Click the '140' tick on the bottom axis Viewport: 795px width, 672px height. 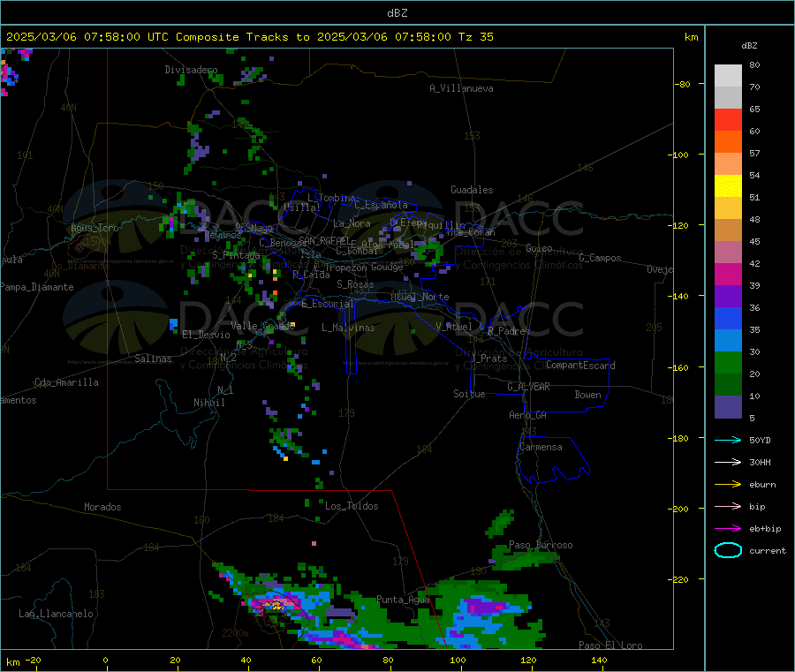coord(599,660)
